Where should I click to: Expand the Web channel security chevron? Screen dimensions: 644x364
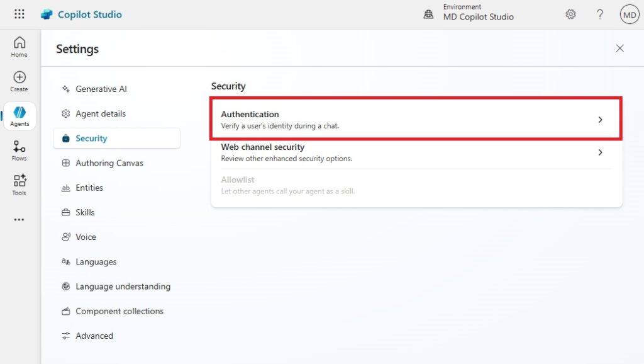tap(600, 152)
